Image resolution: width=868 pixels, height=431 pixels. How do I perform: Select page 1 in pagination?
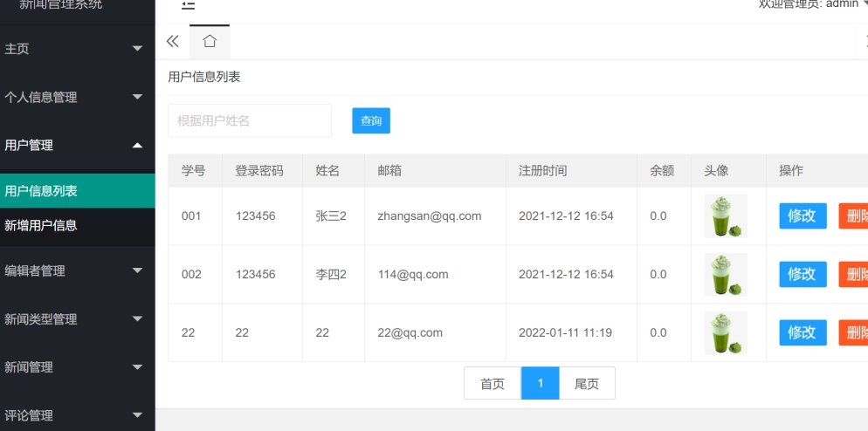coord(541,383)
